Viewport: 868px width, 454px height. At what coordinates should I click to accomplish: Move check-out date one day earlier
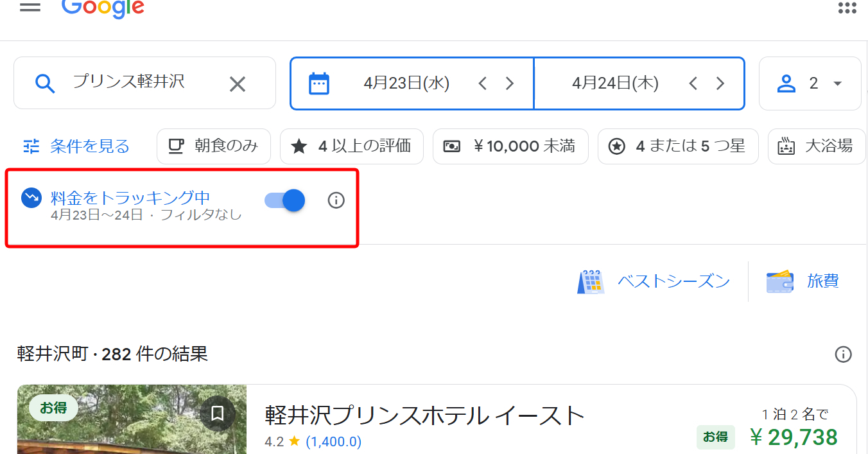tap(693, 83)
